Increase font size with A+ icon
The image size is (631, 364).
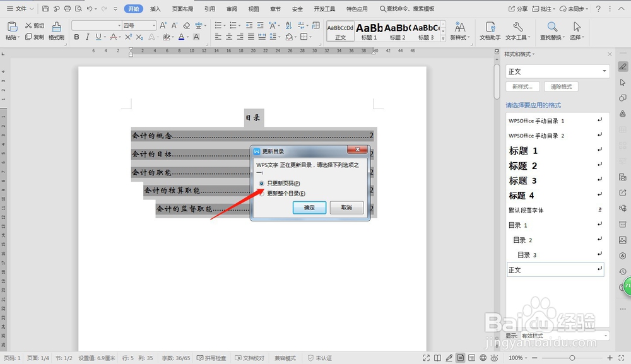tap(163, 25)
